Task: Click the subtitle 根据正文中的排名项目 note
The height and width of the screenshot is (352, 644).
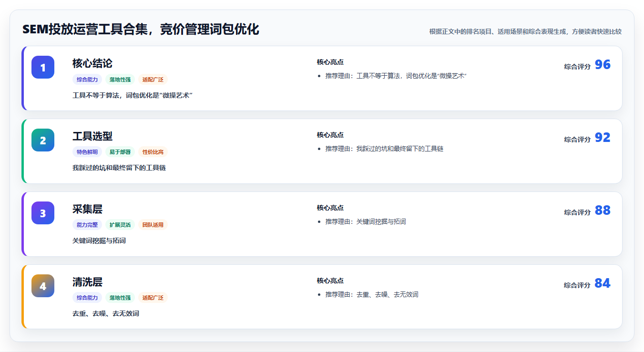Action: pos(525,31)
